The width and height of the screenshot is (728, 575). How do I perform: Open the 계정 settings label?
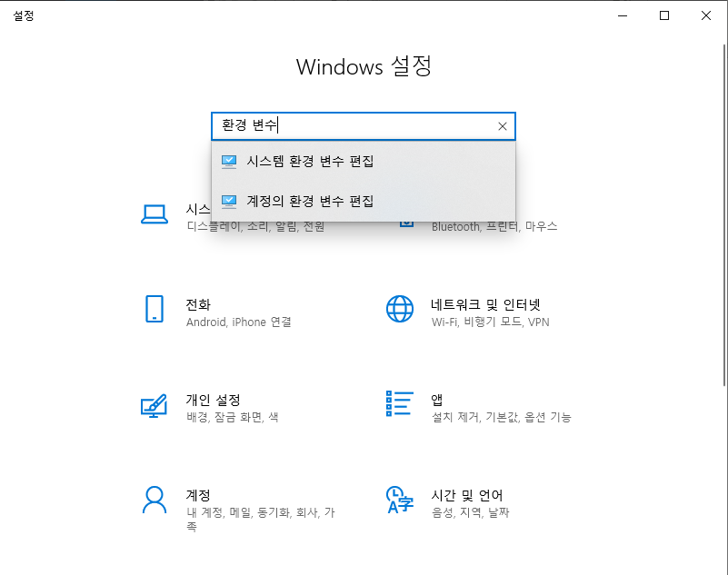pyautogui.click(x=198, y=495)
